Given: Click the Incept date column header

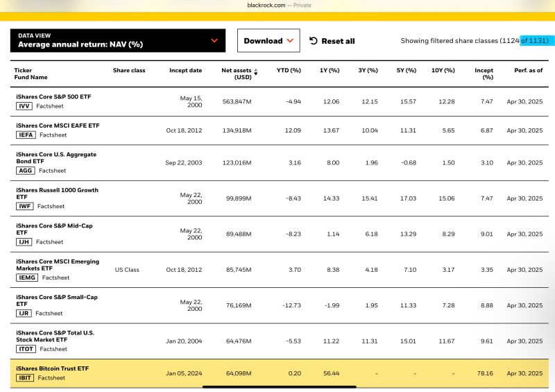Looking at the screenshot, I should click(185, 71).
